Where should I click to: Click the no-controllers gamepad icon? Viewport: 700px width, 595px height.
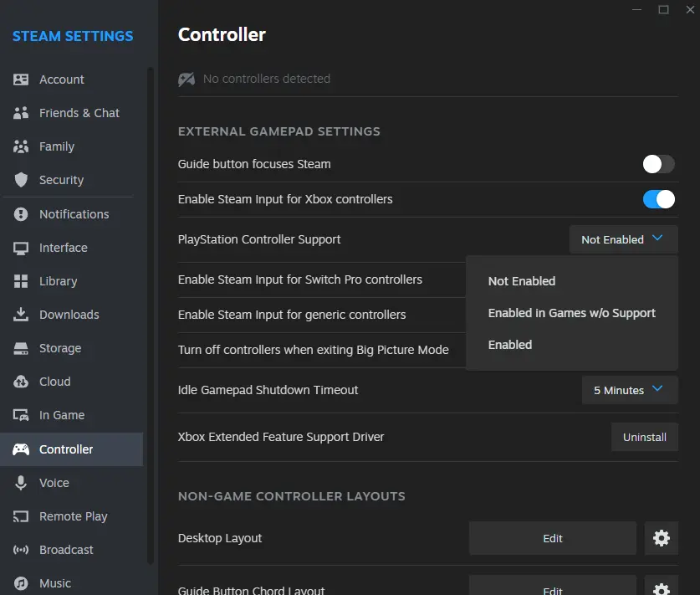(x=186, y=79)
